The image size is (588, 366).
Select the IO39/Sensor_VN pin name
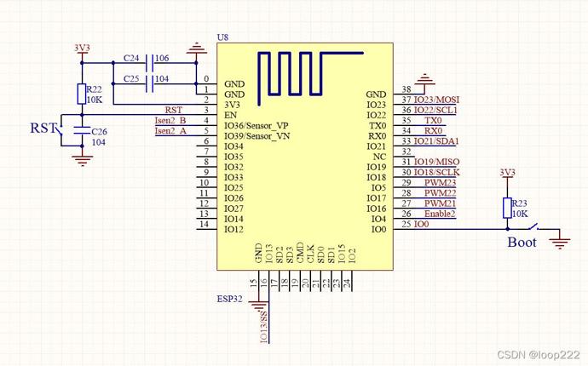(257, 136)
